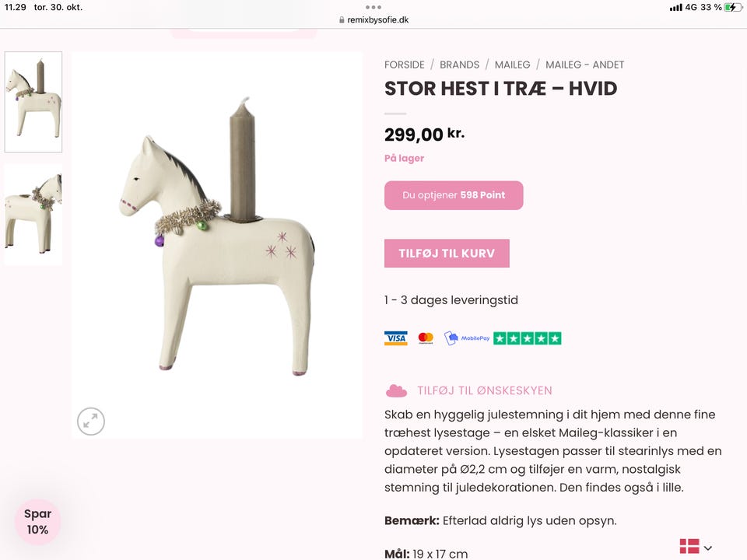The width and height of the screenshot is (747, 560).
Task: Go to BRANDS breadcrumb
Action: pos(459,65)
